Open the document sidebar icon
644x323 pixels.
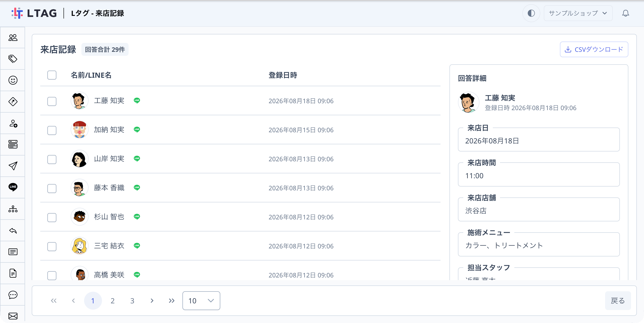tap(13, 273)
